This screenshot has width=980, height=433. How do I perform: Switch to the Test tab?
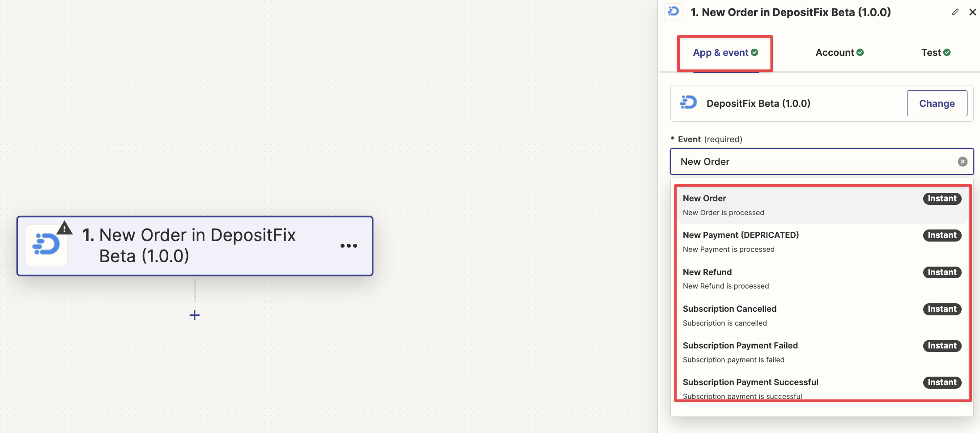[x=936, y=53]
